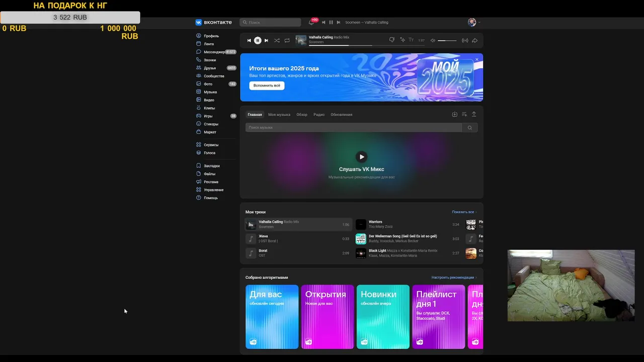Open Помощь in the sidebar
644x362 pixels.
[x=210, y=199]
